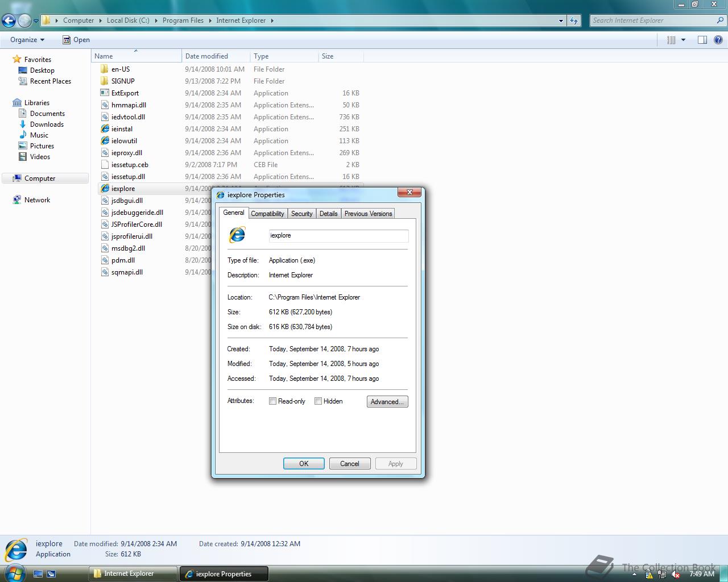This screenshot has height=582, width=728.
Task: Switch to the Previous Versions tab
Action: coord(368,214)
